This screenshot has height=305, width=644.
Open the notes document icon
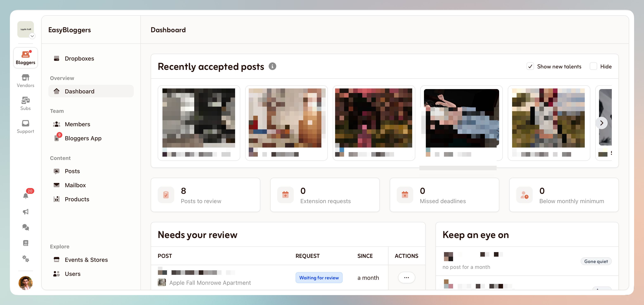(x=26, y=243)
